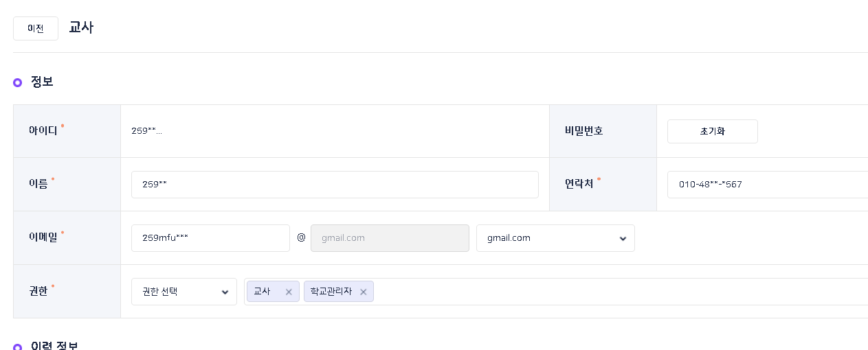868x350 pixels.
Task: Click the @ symbol in the email row
Action: tap(301, 237)
